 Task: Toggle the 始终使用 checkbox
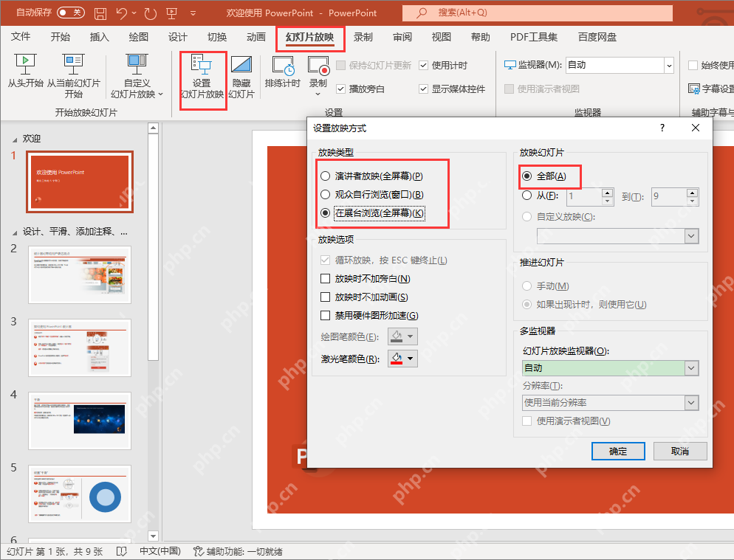tap(693, 66)
